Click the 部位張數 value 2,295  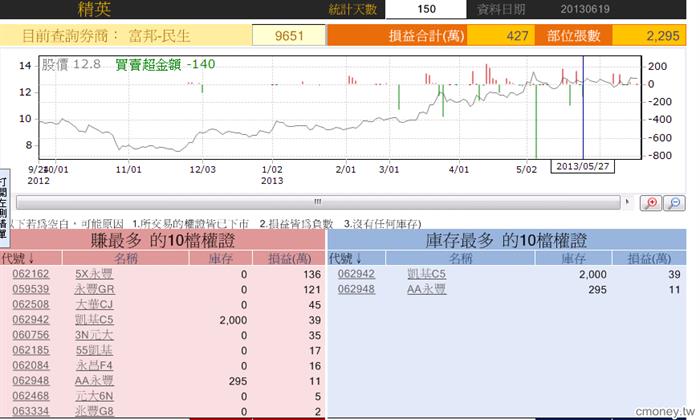tap(663, 36)
